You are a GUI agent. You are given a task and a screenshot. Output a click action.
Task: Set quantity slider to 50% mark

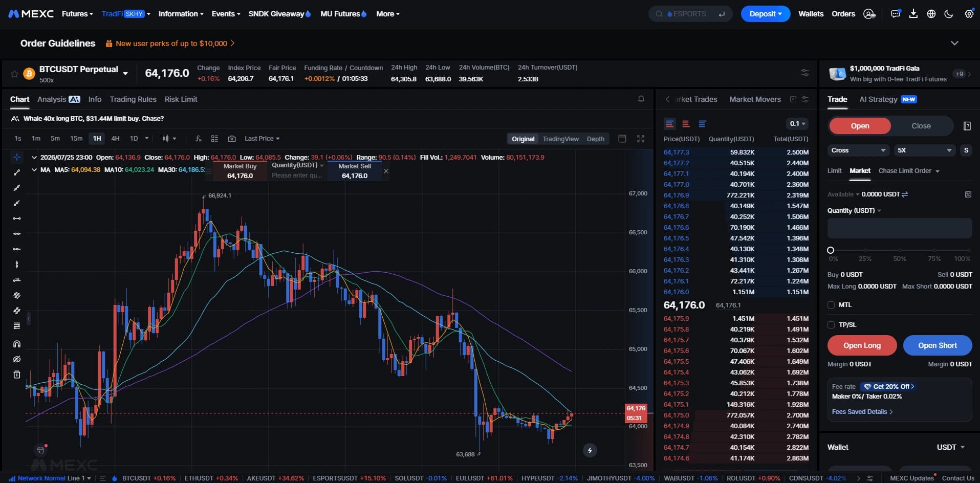(x=900, y=250)
